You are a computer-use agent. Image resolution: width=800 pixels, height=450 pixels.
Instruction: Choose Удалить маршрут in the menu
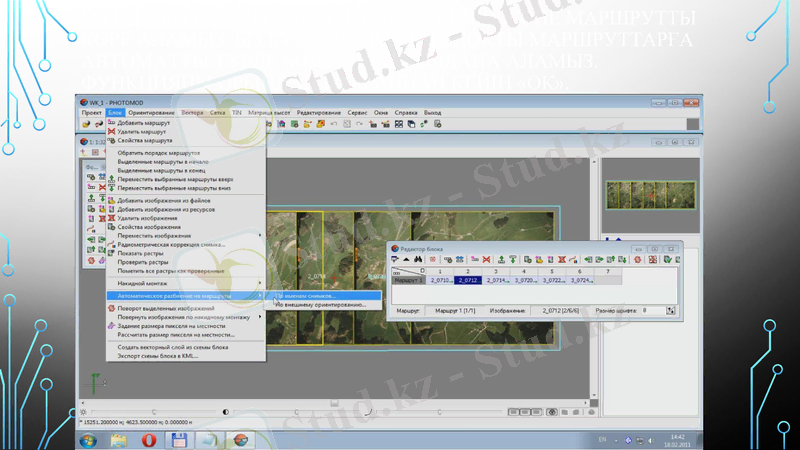[x=141, y=132]
